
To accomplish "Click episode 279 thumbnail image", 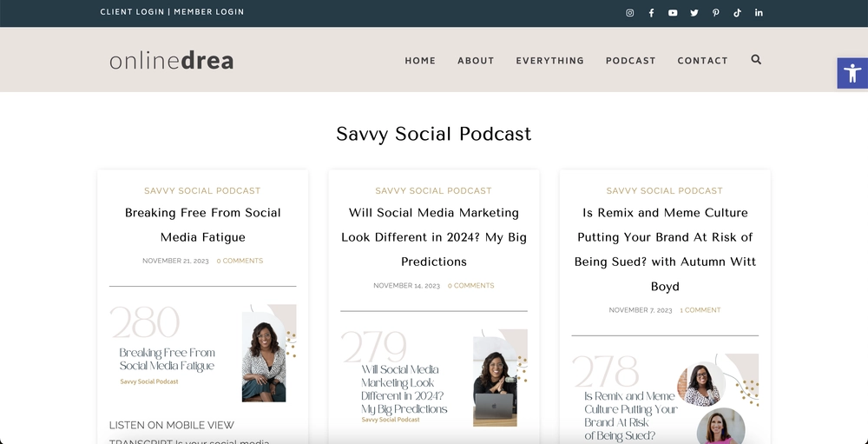I will 433,378.
